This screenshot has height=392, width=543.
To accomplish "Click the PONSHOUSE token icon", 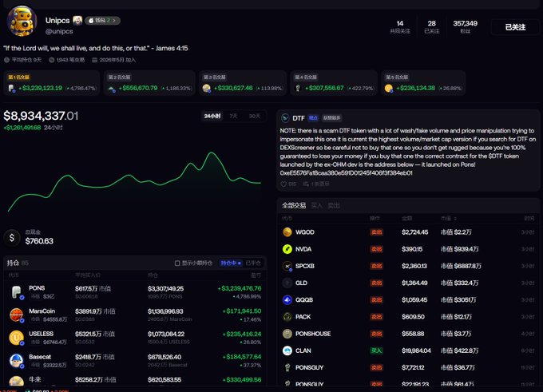I will tap(287, 334).
